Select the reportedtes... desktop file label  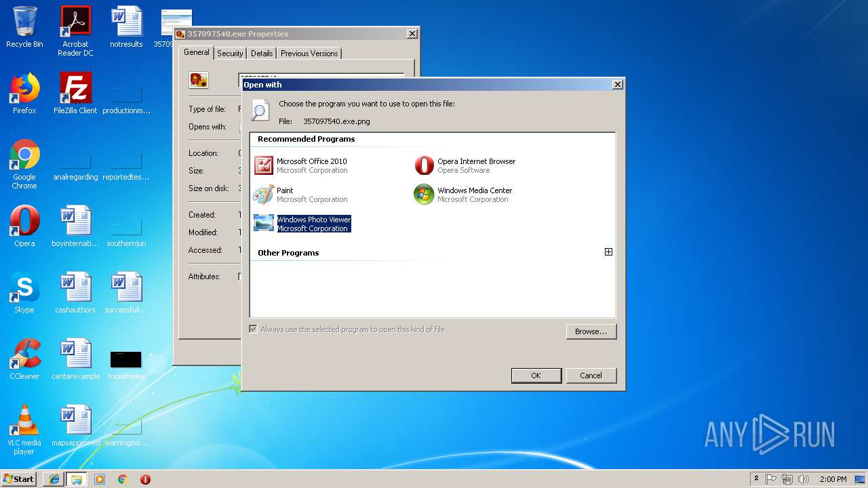126,177
